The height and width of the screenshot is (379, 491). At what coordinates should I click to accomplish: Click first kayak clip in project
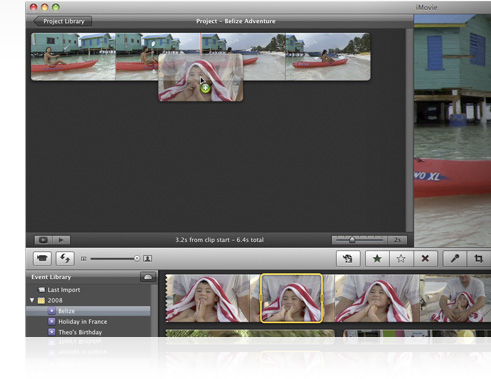point(73,57)
